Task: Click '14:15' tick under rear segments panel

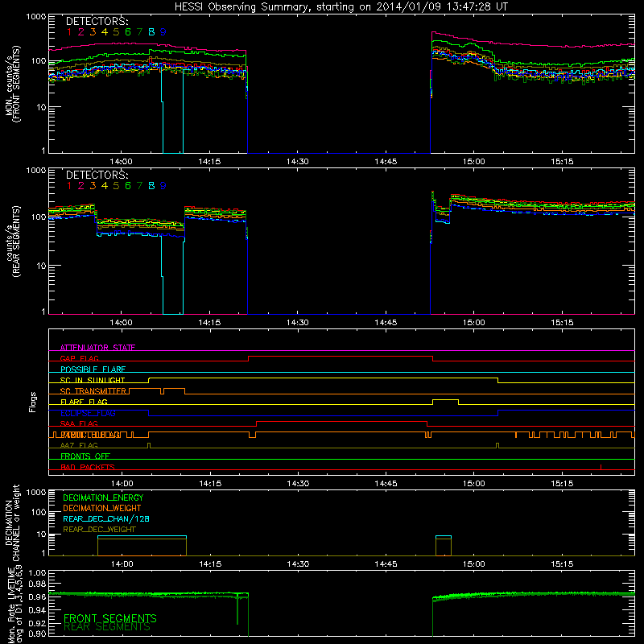Action: 209,323
